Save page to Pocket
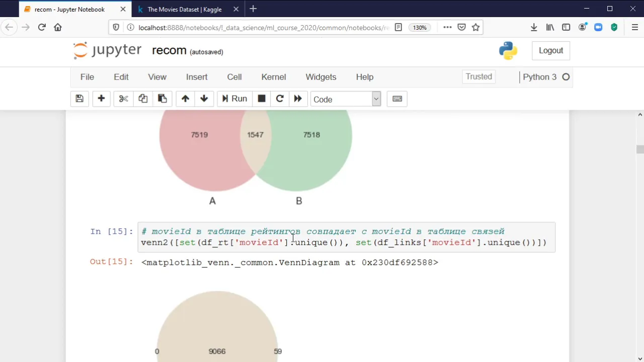Screen dimensions: 644x362 (x=461, y=28)
